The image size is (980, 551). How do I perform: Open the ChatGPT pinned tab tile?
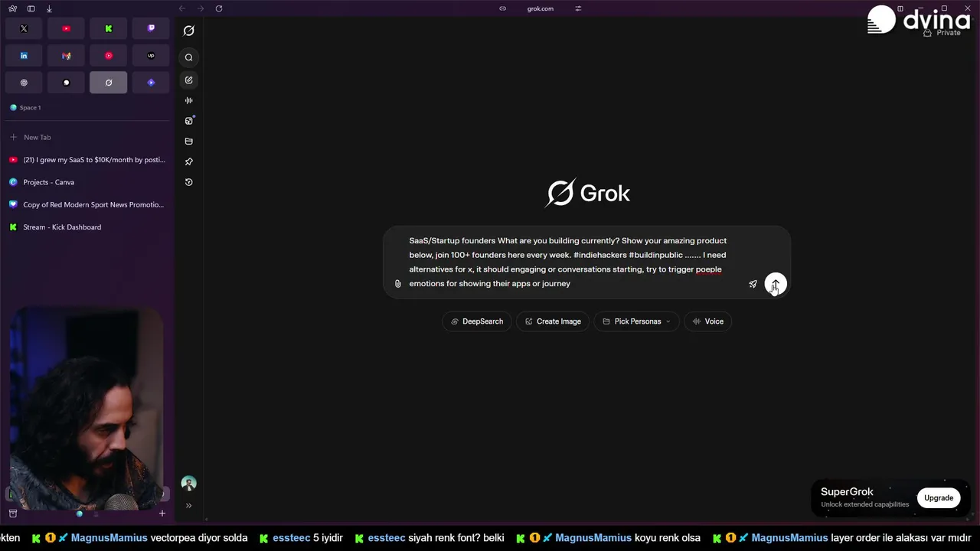pyautogui.click(x=24, y=83)
